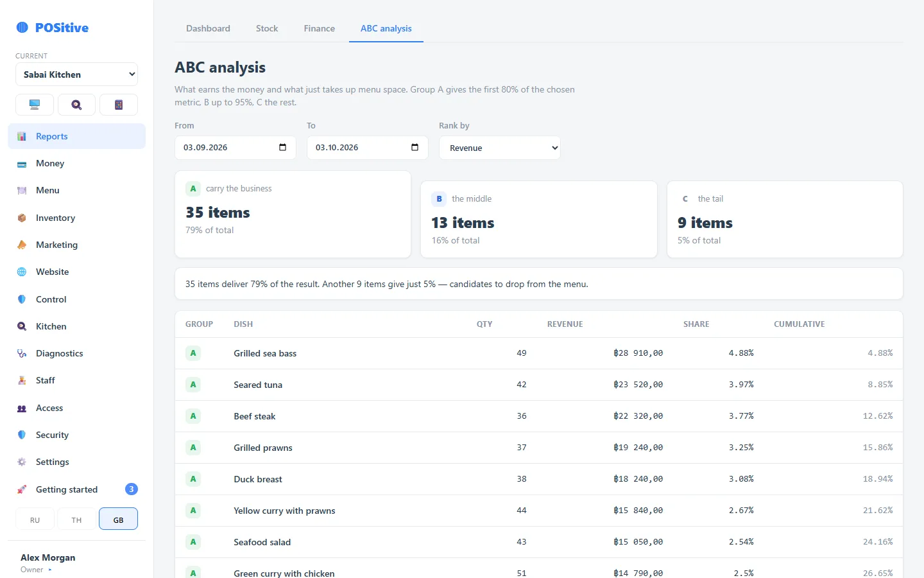The image size is (924, 578).
Task: Click the Seared tuna dish name
Action: click(x=258, y=385)
